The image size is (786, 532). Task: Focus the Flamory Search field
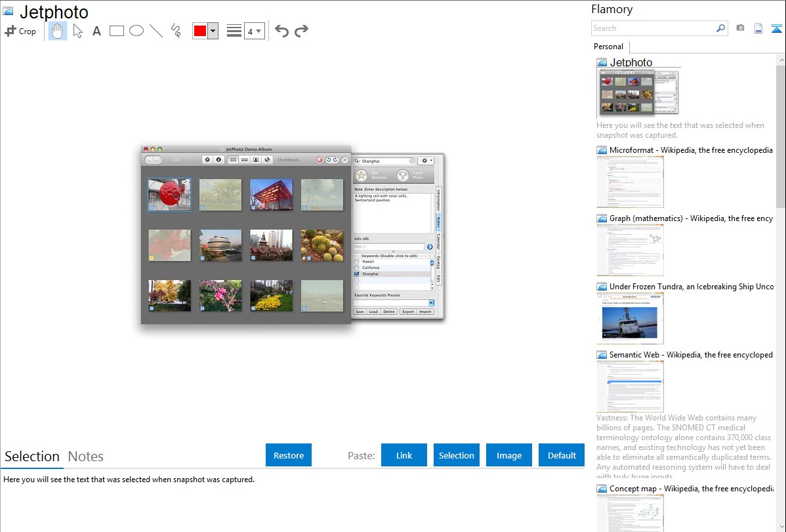653,28
